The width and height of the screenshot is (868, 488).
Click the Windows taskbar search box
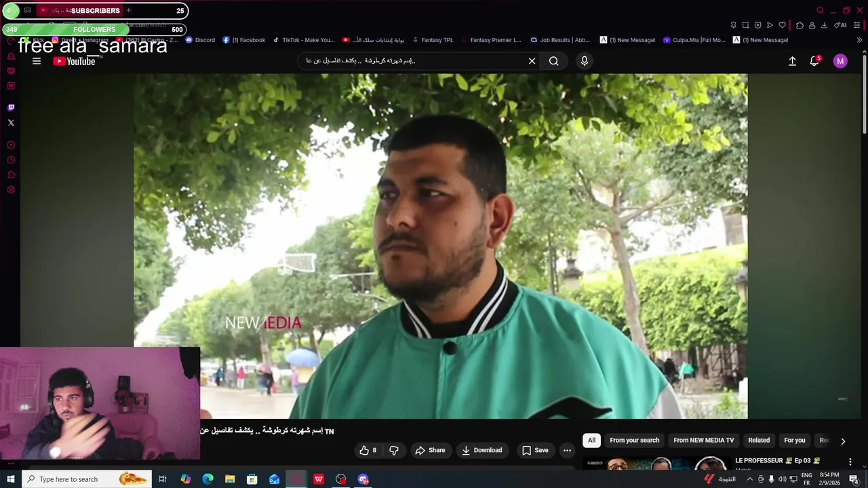(x=86, y=479)
